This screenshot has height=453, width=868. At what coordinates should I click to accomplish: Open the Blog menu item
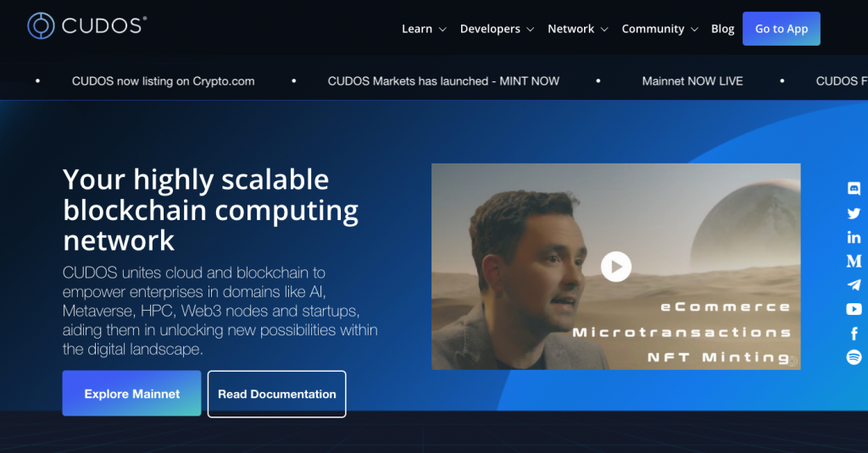[722, 29]
